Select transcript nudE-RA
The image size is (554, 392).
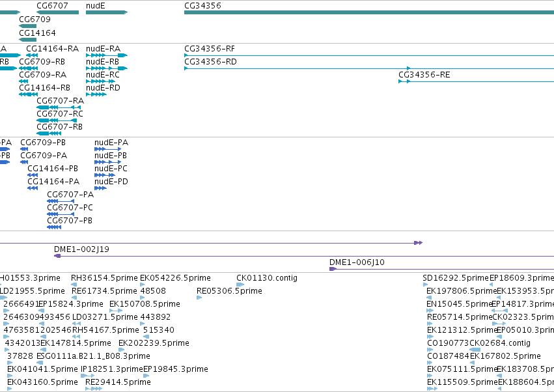pyautogui.click(x=107, y=55)
